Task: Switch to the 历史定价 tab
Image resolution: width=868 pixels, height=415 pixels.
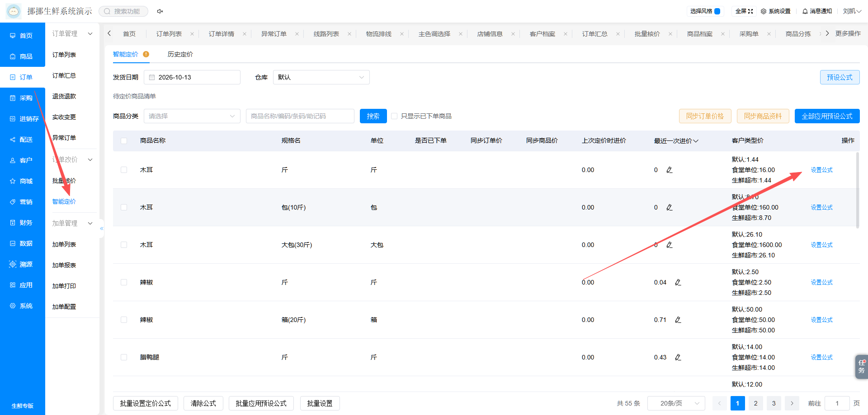Action: point(180,54)
